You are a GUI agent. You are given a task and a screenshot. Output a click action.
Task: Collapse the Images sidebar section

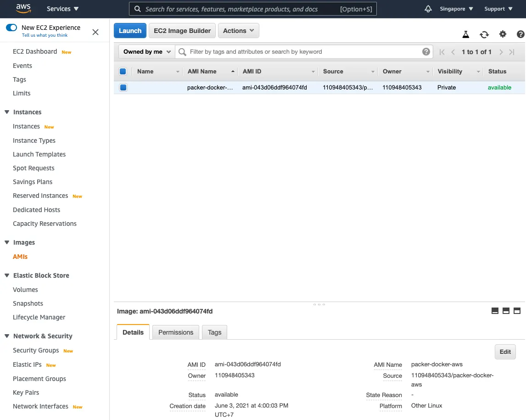[x=7, y=242]
